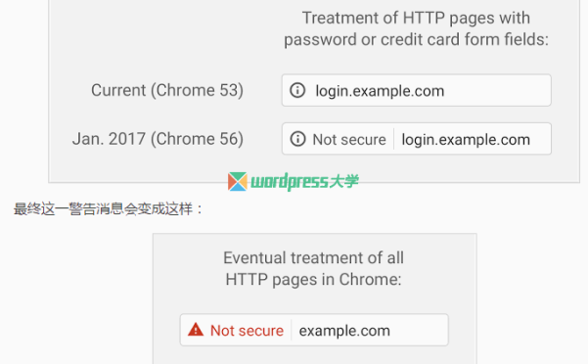This screenshot has height=364, width=588.
Task: Click the green wordpress大学 watermark text
Action: pos(304,181)
